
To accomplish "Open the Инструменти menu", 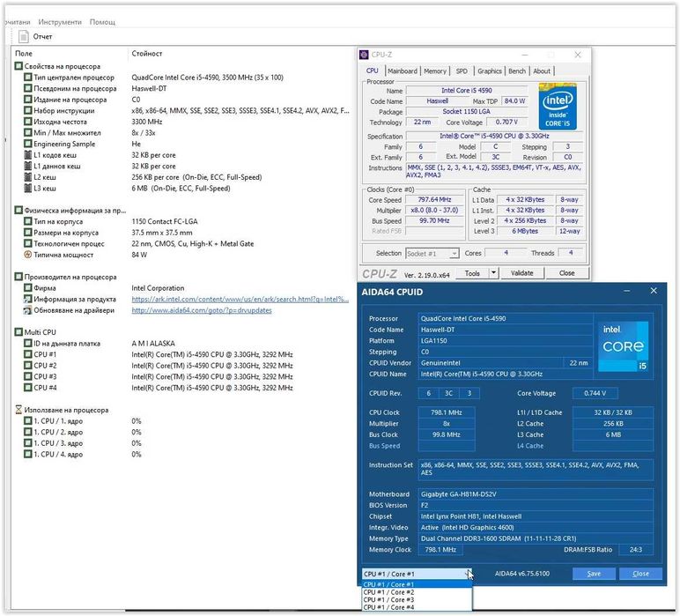I will click(60, 22).
